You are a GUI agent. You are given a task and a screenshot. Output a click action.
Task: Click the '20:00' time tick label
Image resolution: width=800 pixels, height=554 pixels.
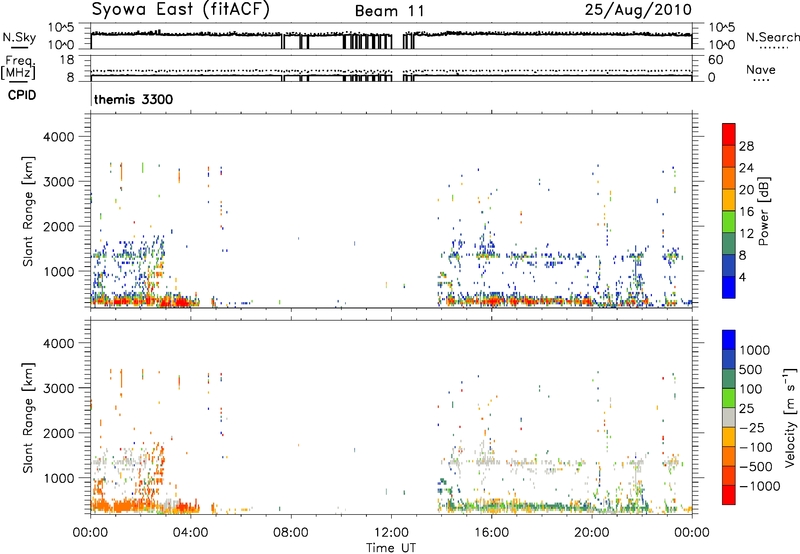coord(591,533)
